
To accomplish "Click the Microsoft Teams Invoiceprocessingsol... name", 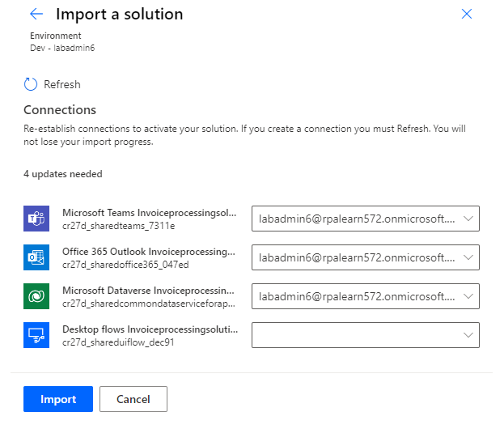I will (x=149, y=213).
